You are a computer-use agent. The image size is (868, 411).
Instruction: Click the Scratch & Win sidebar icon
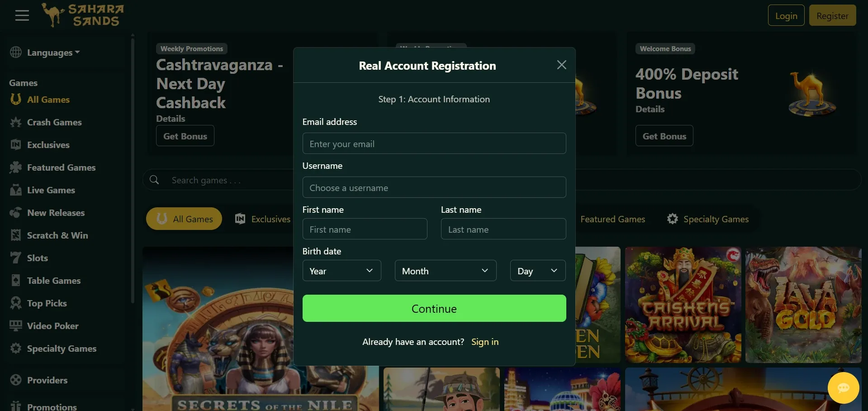(x=16, y=235)
